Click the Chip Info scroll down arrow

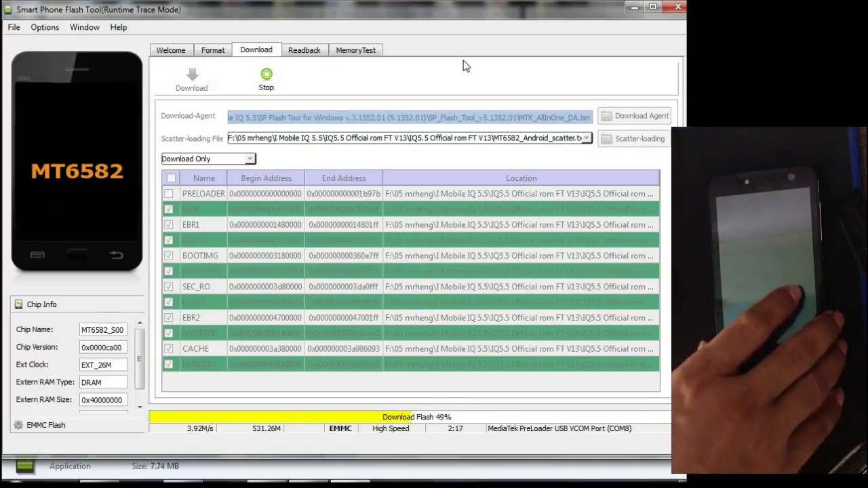click(140, 407)
